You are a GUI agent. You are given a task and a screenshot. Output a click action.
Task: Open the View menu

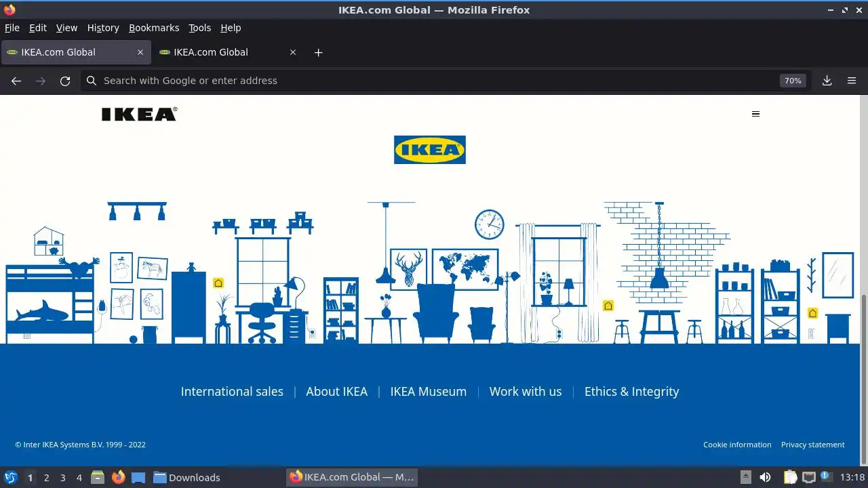[66, 28]
